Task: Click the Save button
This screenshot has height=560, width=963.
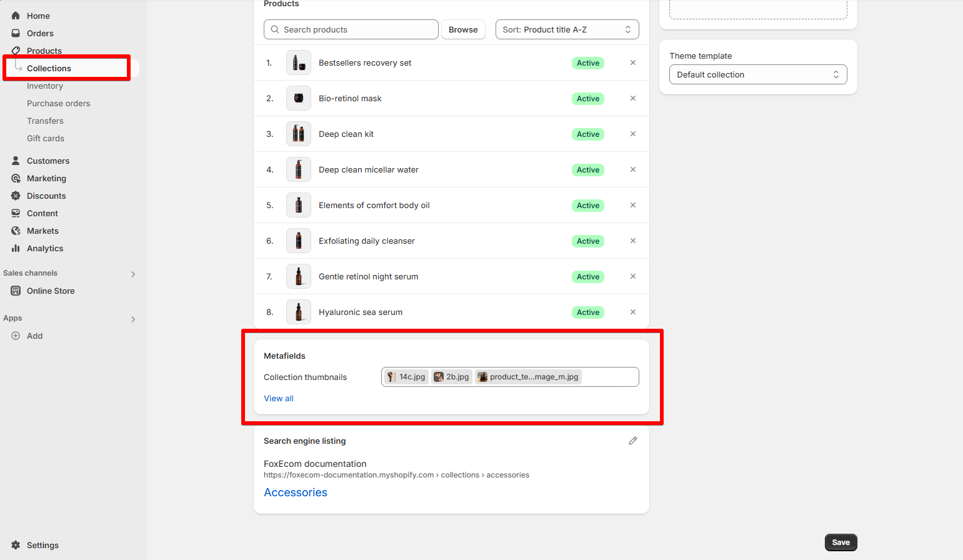Action: tap(841, 542)
